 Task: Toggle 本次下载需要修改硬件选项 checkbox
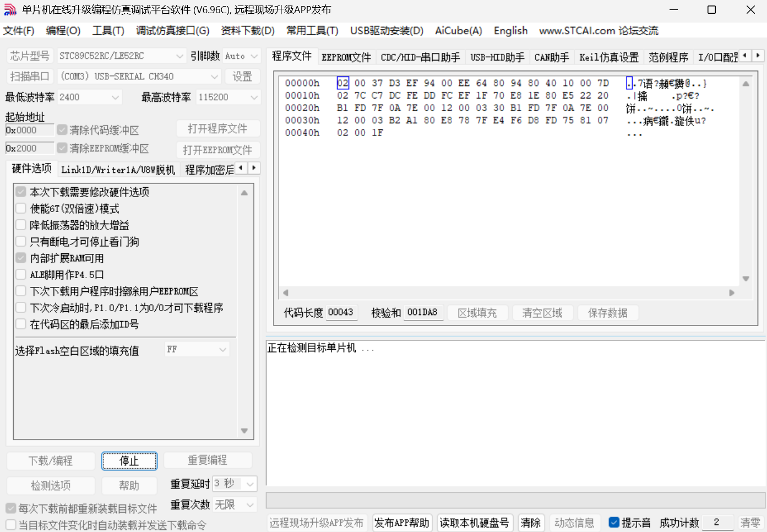click(x=21, y=192)
